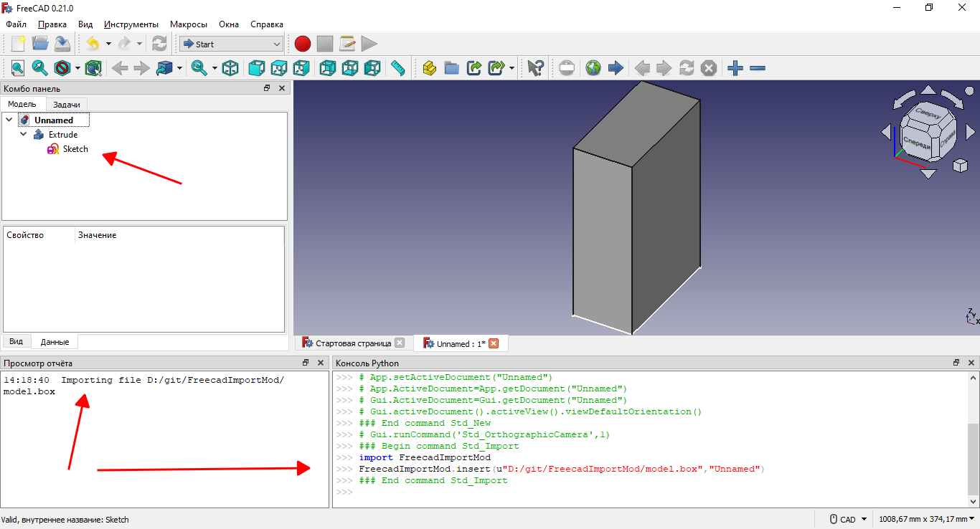Switch to the Данные property tab

coord(55,342)
